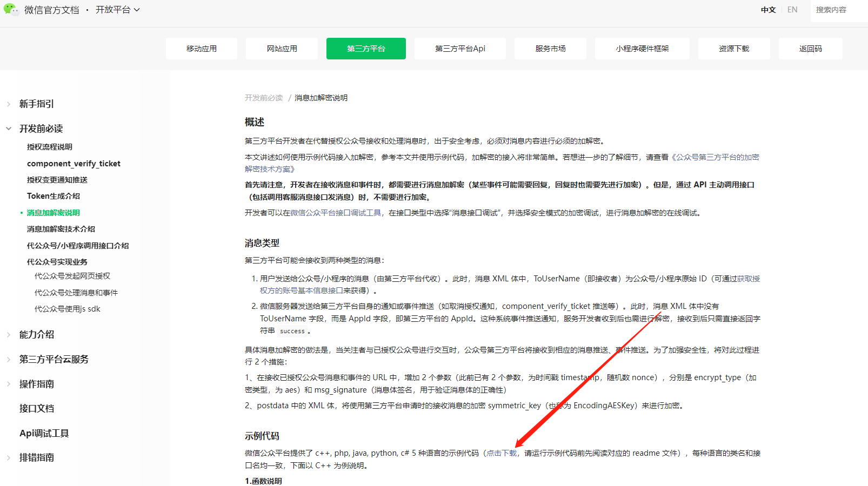Open 代公众号处理消息和事件 in the sidebar
Image resolution: width=868 pixels, height=486 pixels.
[x=76, y=293]
